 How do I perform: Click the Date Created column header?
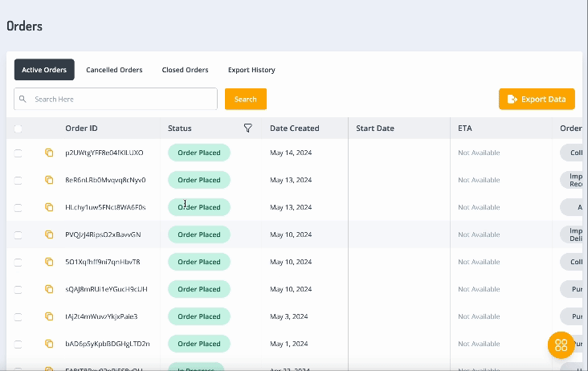(294, 128)
